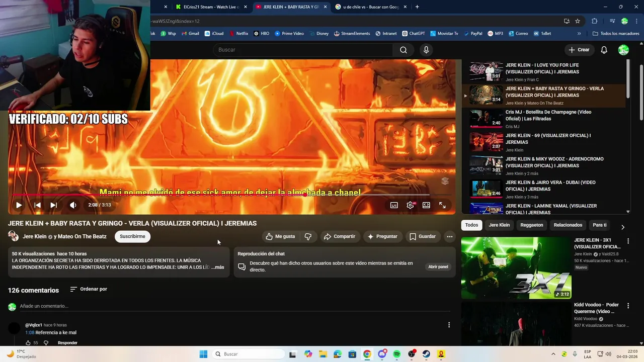Open options menu on Vqlzx1's comment
This screenshot has height=362, width=644.
coord(449,325)
